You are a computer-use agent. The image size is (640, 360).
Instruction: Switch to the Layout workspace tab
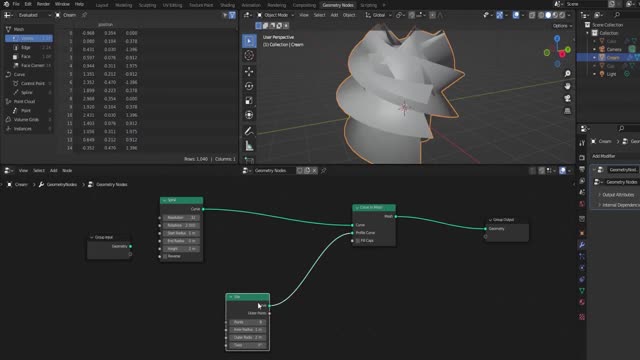[102, 5]
